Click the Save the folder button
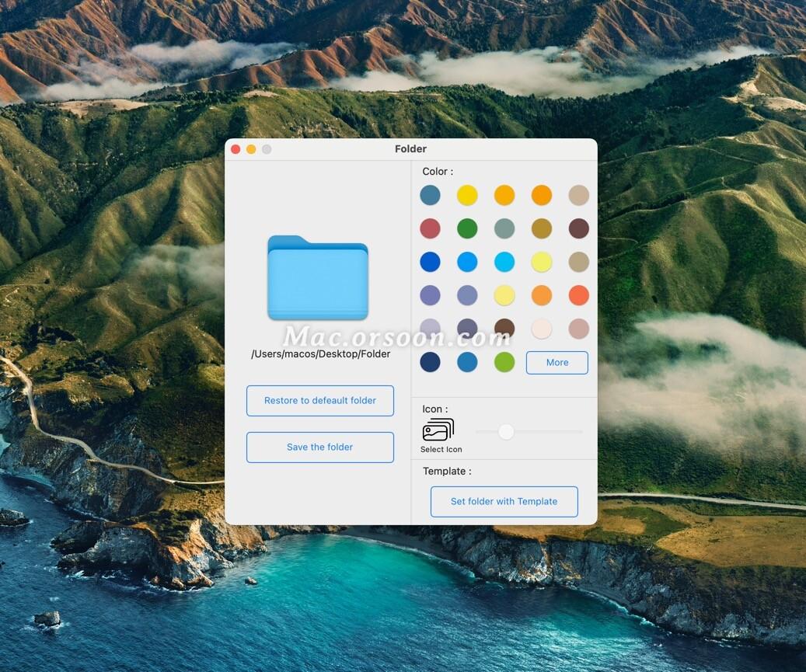This screenshot has width=806, height=672. 320,447
